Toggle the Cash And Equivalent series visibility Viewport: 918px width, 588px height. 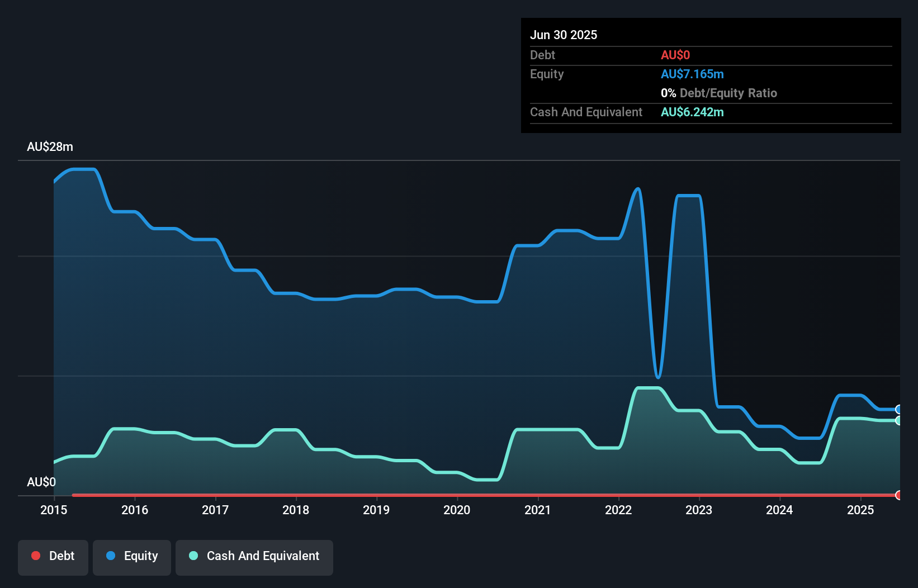point(254,556)
